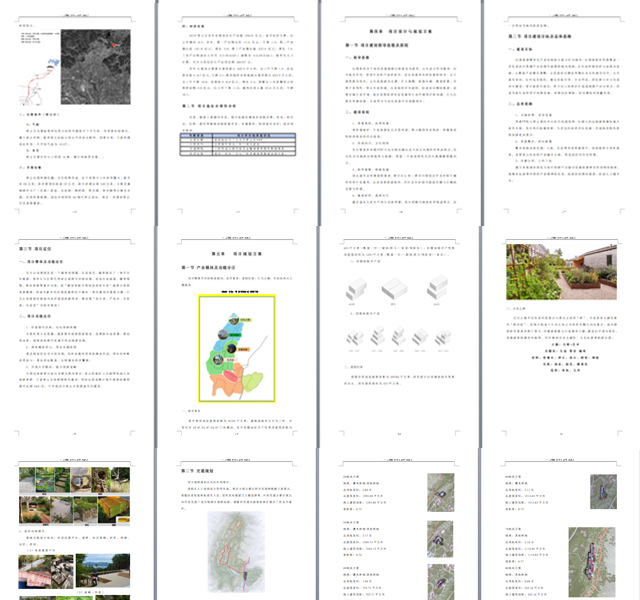Image resolution: width=640 pixels, height=600 pixels.
Task: Click the small aerial photo at top of last page
Action: pos(603,491)
